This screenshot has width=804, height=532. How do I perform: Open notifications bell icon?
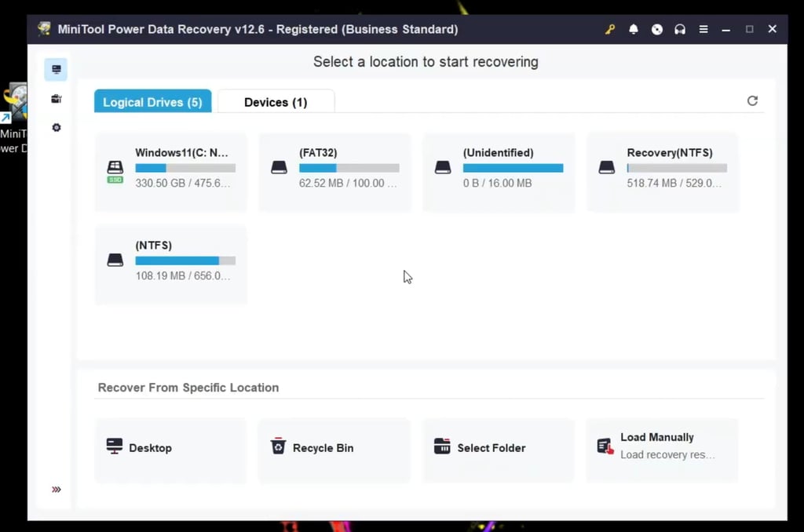coord(634,29)
